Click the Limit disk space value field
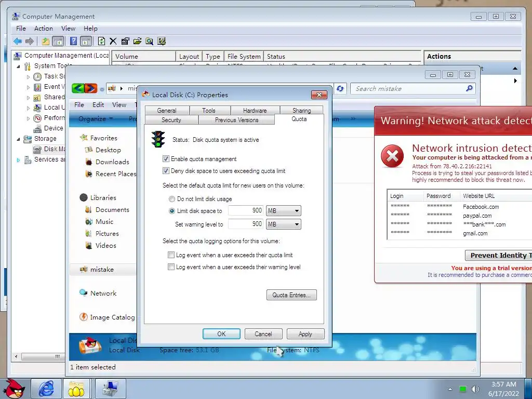 [246, 210]
